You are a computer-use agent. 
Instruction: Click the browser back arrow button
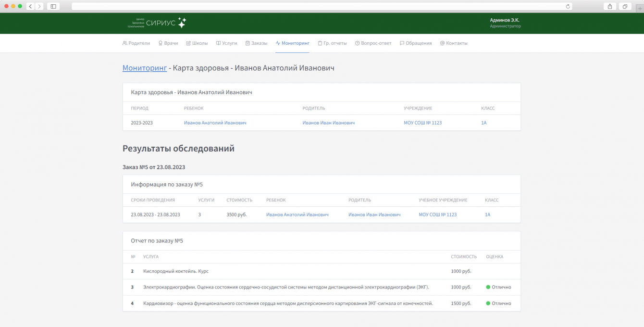(30, 6)
